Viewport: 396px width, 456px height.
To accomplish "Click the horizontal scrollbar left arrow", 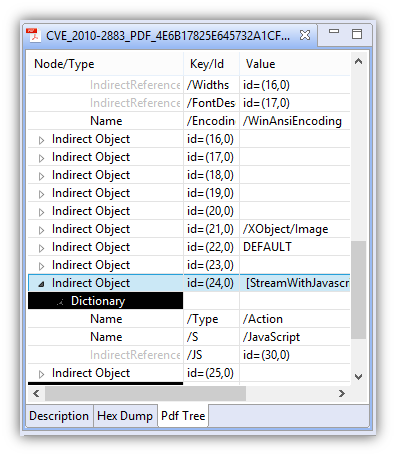I will (36, 393).
